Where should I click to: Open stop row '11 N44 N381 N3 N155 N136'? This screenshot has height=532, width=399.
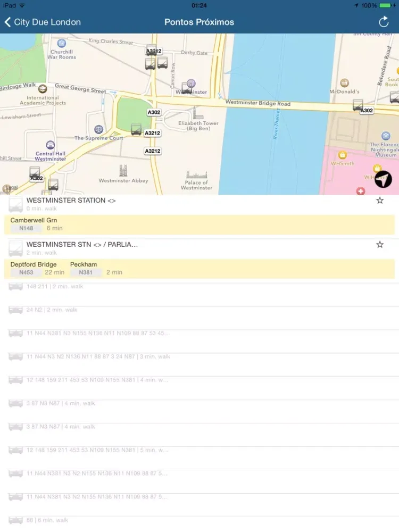coord(199,342)
